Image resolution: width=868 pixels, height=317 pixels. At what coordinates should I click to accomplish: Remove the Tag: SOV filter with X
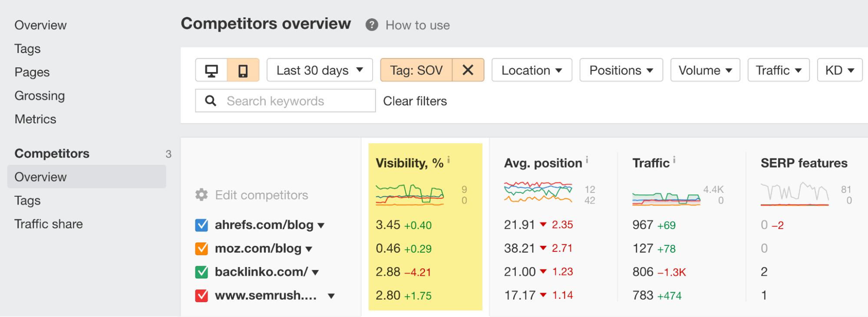(468, 70)
